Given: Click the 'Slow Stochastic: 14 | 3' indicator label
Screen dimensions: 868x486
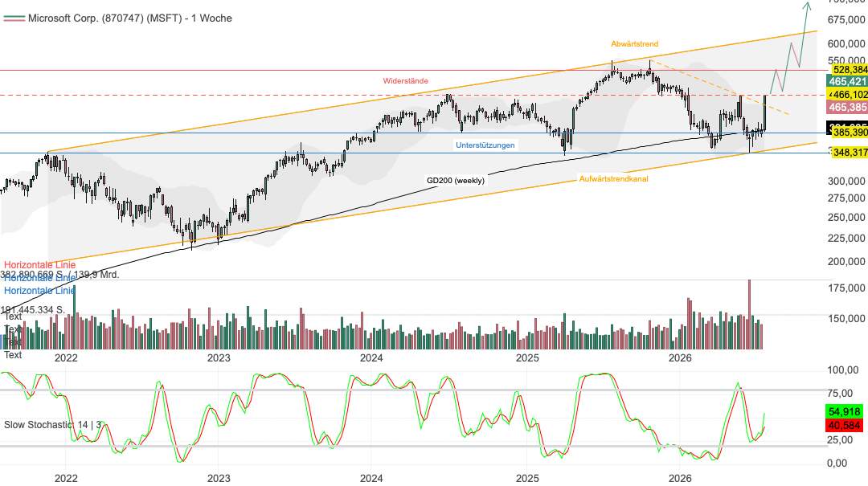Looking at the screenshot, I should [x=52, y=425].
